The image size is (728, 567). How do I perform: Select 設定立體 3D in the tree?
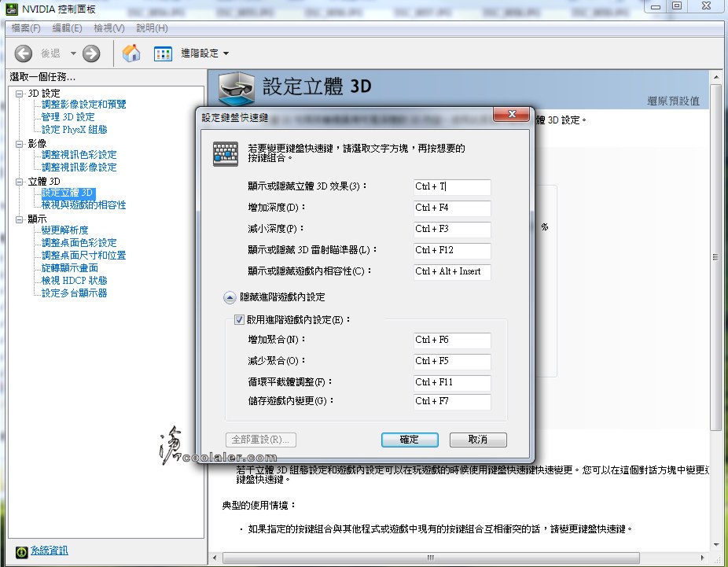(x=68, y=193)
